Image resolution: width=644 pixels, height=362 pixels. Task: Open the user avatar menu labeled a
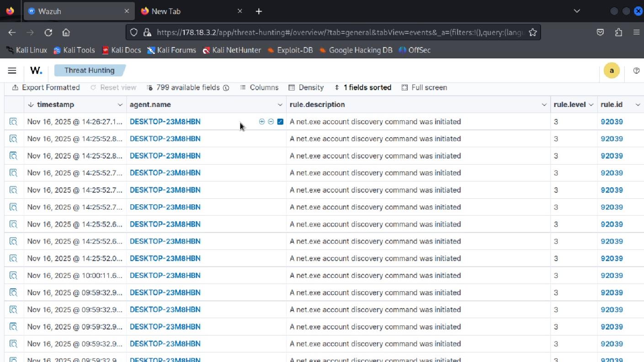(x=612, y=70)
